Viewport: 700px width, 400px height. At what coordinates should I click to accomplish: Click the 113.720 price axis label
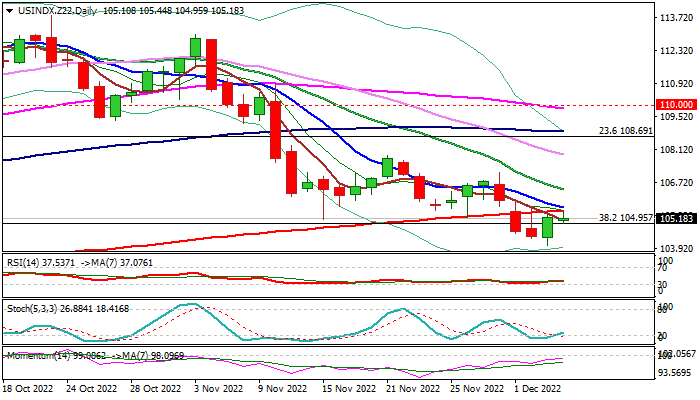678,18
